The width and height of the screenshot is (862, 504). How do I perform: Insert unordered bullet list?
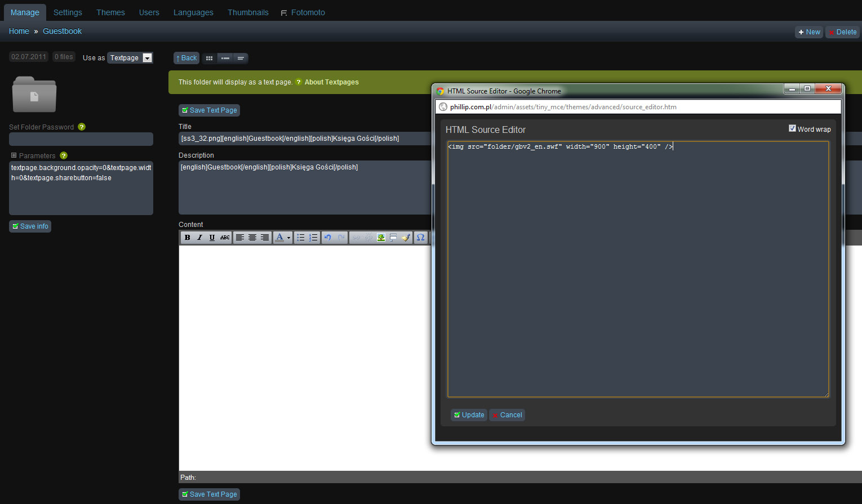301,238
